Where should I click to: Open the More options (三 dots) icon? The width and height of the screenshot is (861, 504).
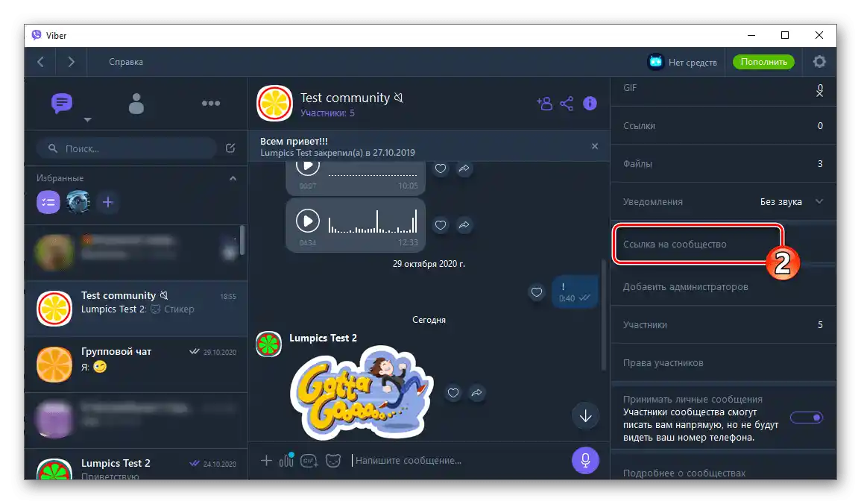point(211,103)
